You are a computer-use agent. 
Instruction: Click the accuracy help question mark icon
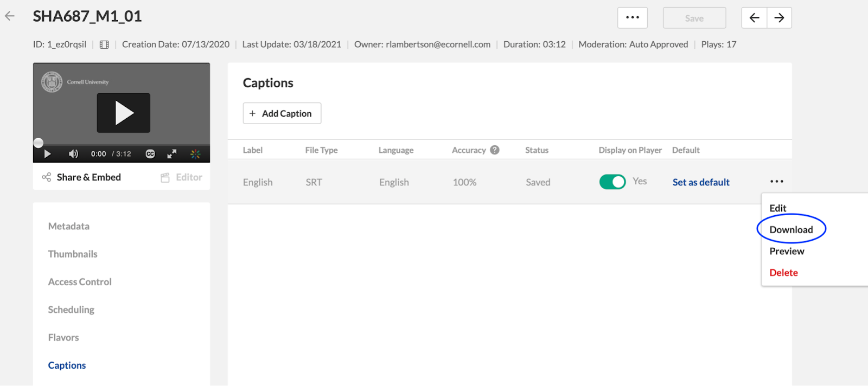tap(495, 150)
